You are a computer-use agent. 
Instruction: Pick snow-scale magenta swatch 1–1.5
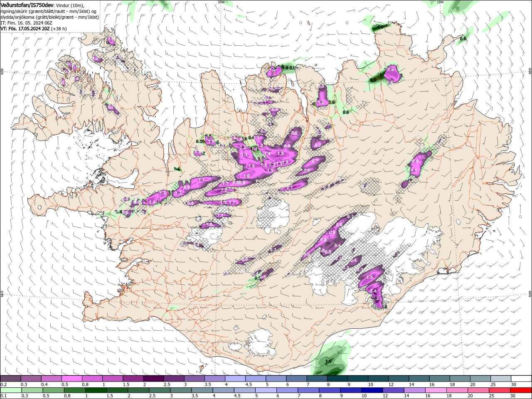click(x=113, y=379)
